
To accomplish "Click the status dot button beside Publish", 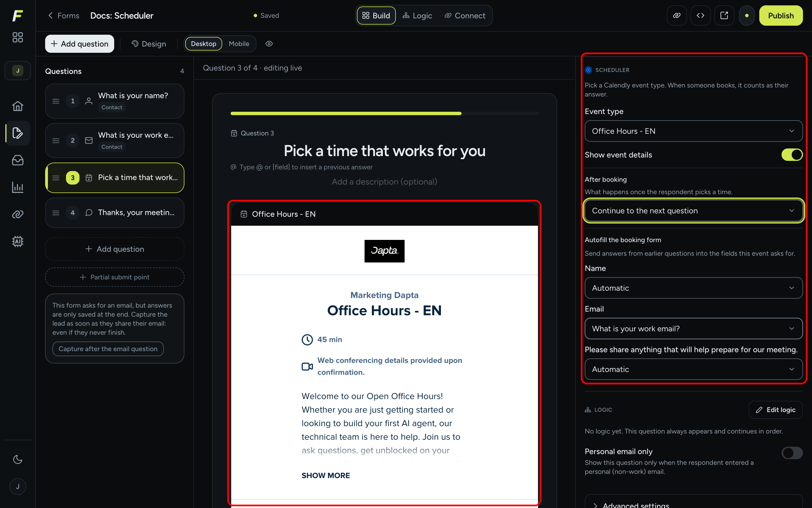I will pos(747,16).
